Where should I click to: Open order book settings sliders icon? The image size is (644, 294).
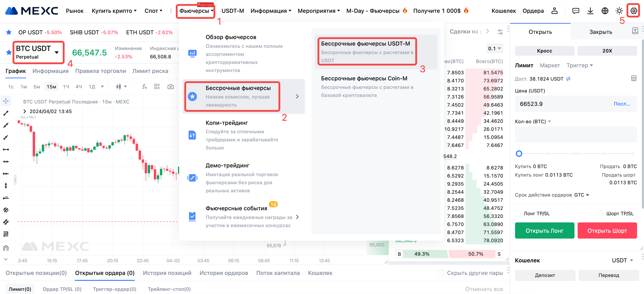[x=500, y=32]
